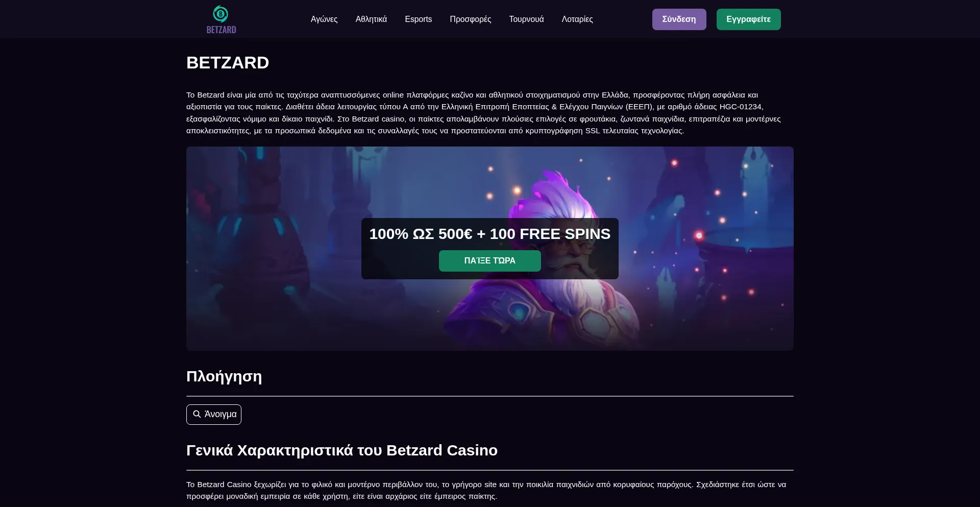Screen dimensions: 980x507
Task: Click the ΠΑΊΞΕ ΤΩΡΑ play button
Action: 489,261
